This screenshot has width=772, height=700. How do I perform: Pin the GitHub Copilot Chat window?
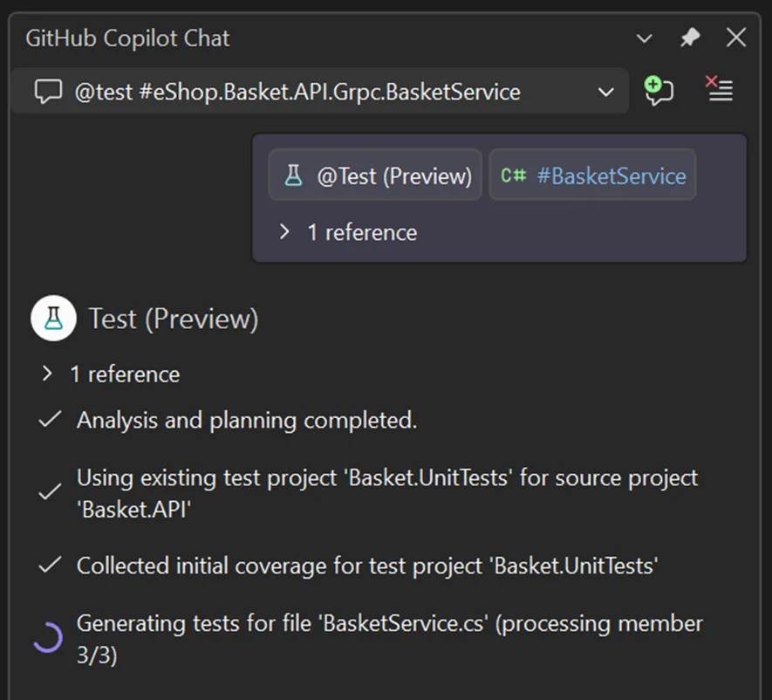tap(690, 38)
